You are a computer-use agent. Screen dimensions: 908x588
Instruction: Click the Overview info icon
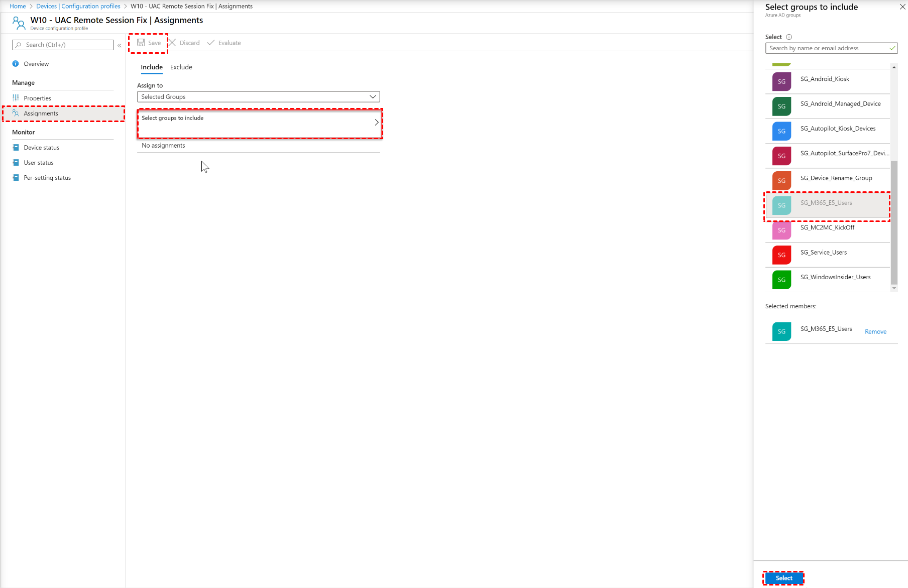pos(16,64)
